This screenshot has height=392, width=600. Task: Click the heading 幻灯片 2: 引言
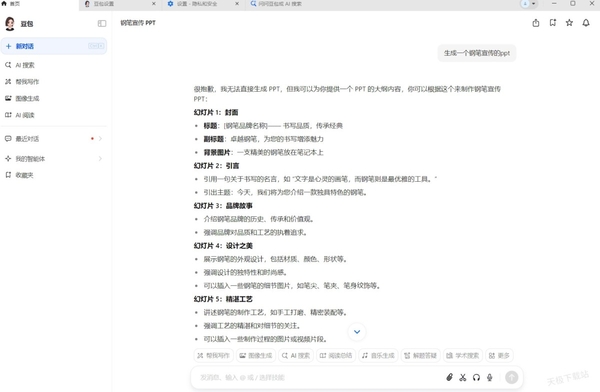click(x=216, y=166)
